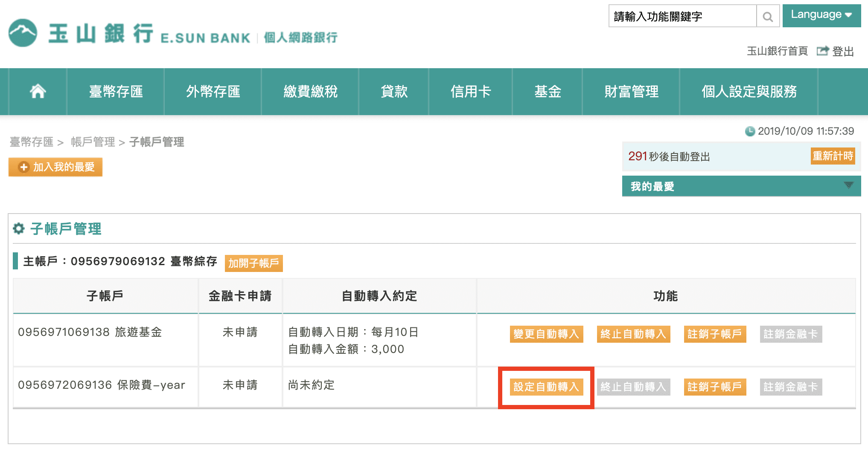Click the 加開子帳戶 button
868x451 pixels.
click(253, 263)
